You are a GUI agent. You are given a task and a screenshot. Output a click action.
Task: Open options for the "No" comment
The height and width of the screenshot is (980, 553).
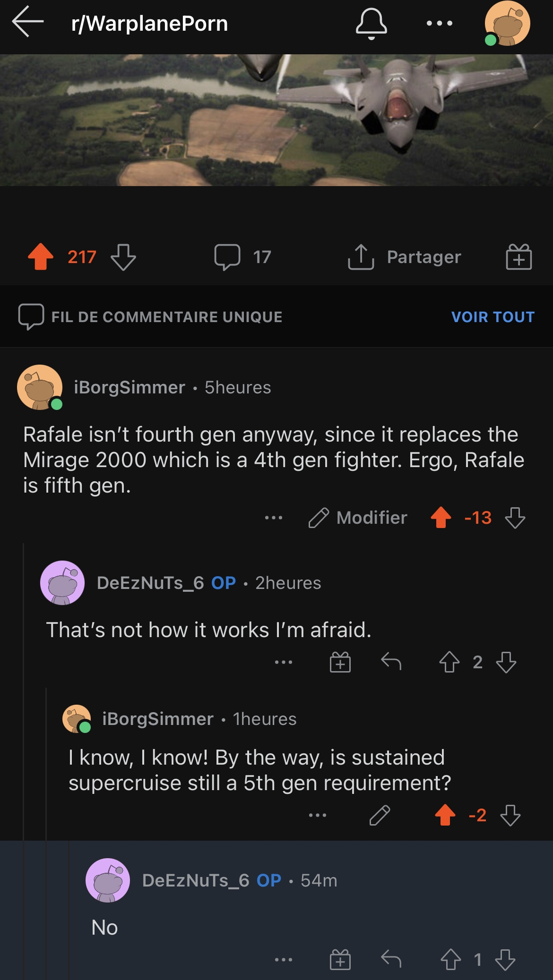[284, 960]
